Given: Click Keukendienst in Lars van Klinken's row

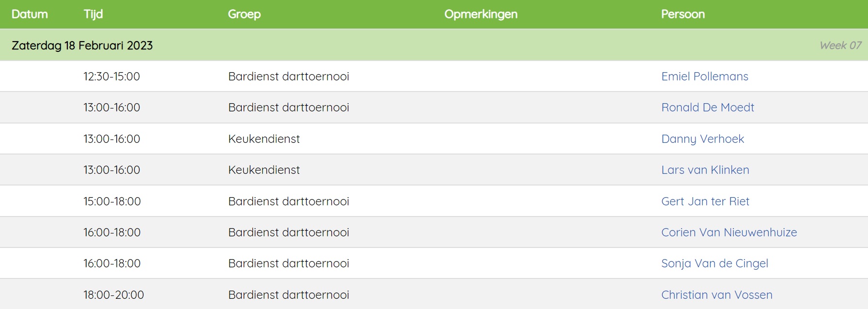Looking at the screenshot, I should (x=264, y=170).
